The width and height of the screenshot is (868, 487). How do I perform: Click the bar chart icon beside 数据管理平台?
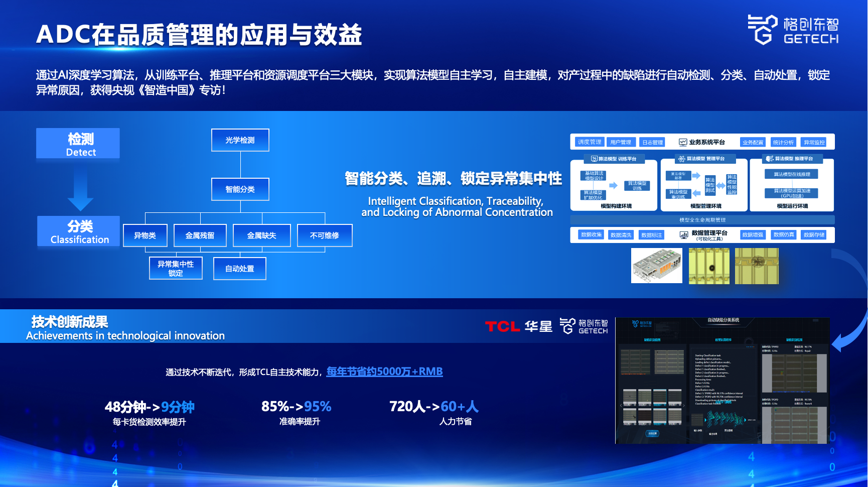(683, 234)
